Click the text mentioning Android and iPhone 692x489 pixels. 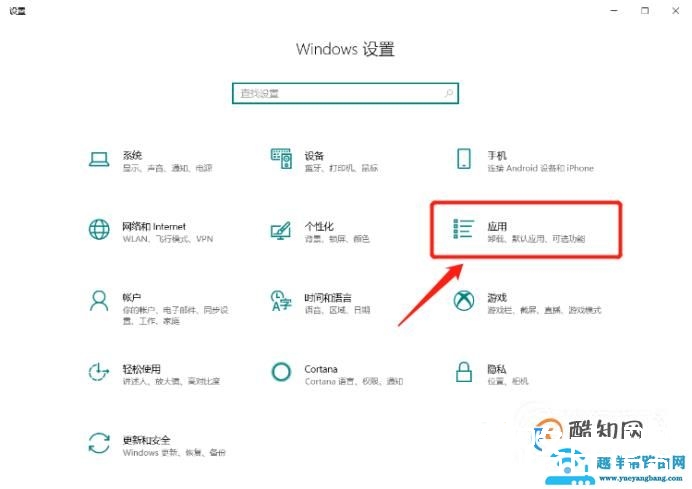(541, 168)
